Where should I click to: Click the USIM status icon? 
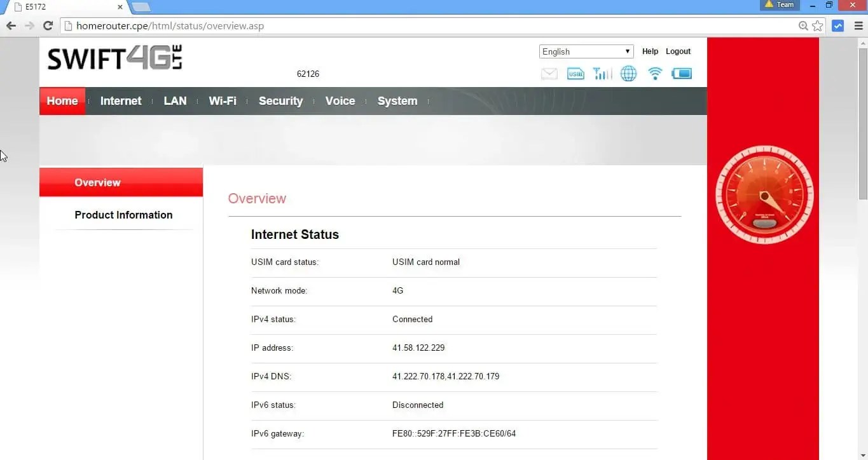coord(575,73)
